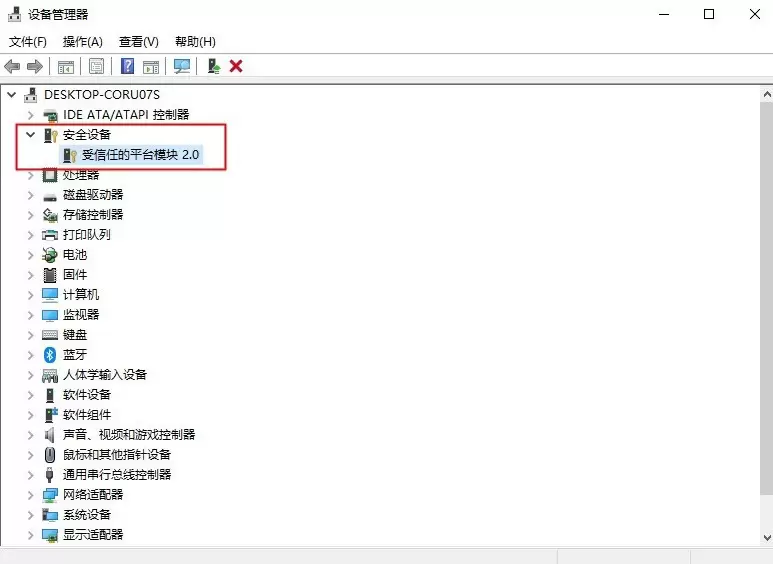This screenshot has width=773, height=564.
Task: Open the 查看(V) menu
Action: tap(139, 42)
